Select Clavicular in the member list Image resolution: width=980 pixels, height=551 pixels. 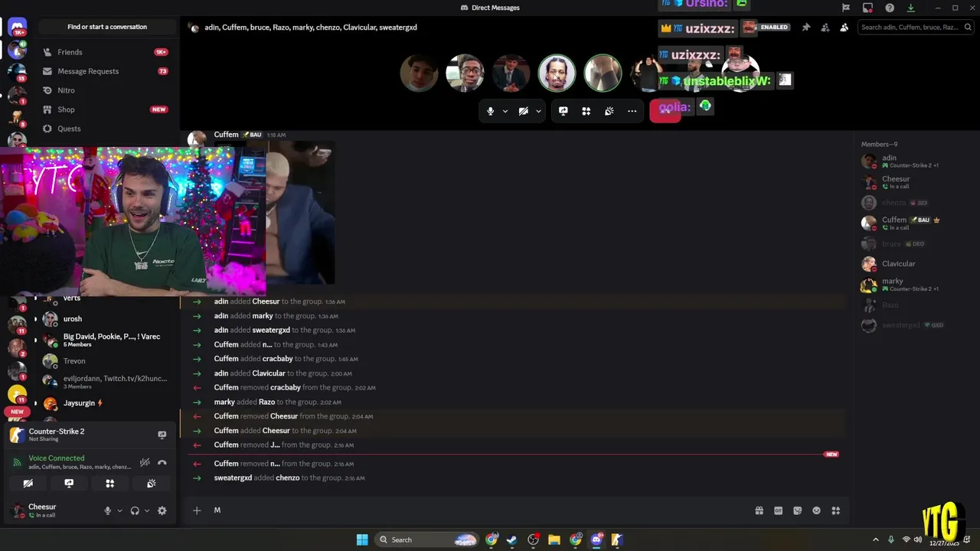tap(916, 264)
